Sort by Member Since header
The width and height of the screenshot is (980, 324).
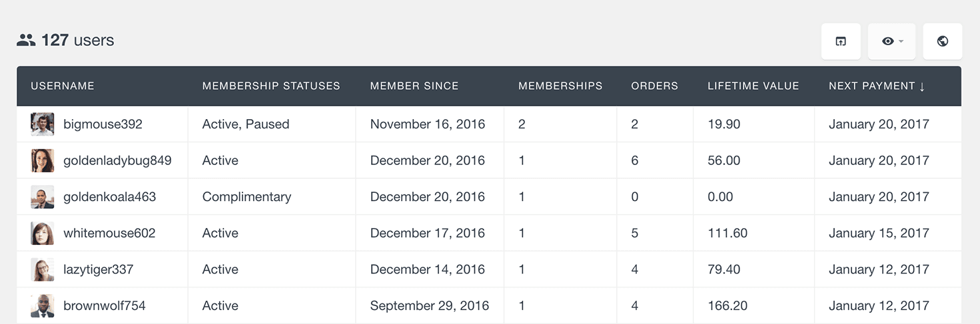tap(414, 86)
